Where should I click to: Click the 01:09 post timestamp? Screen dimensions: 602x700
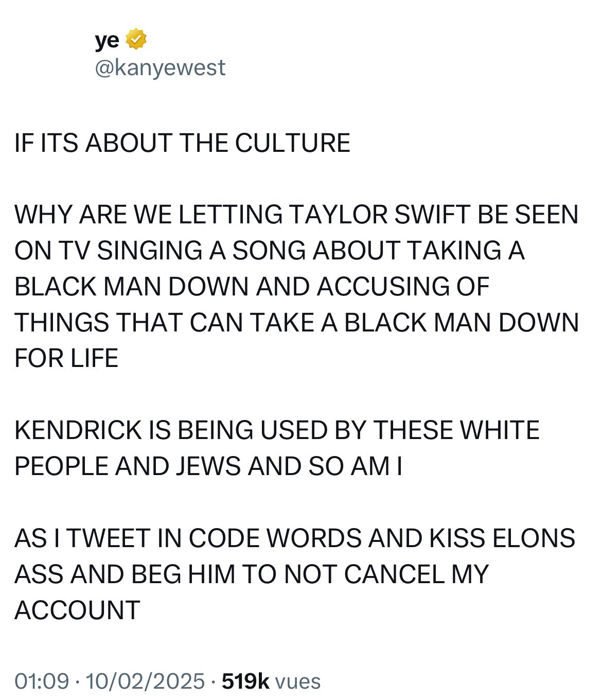42,681
